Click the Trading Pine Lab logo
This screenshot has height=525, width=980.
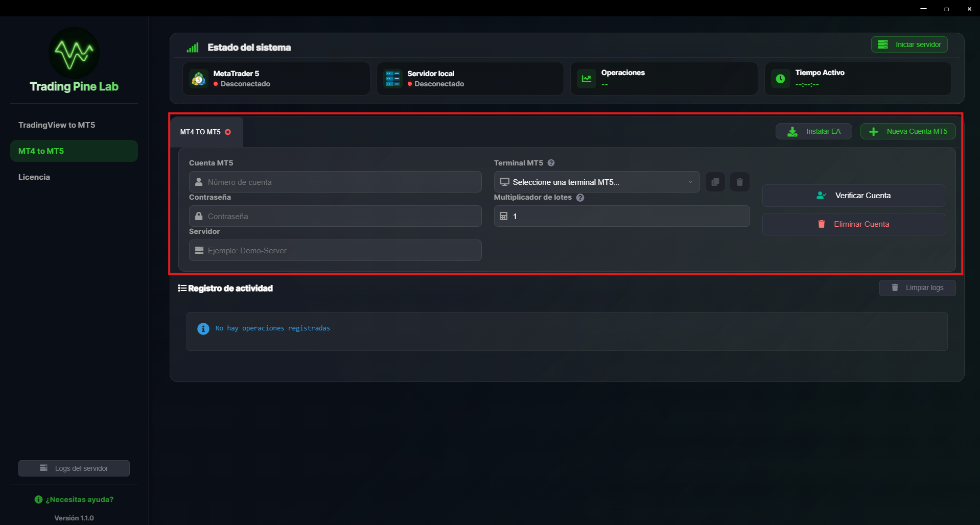click(73, 53)
